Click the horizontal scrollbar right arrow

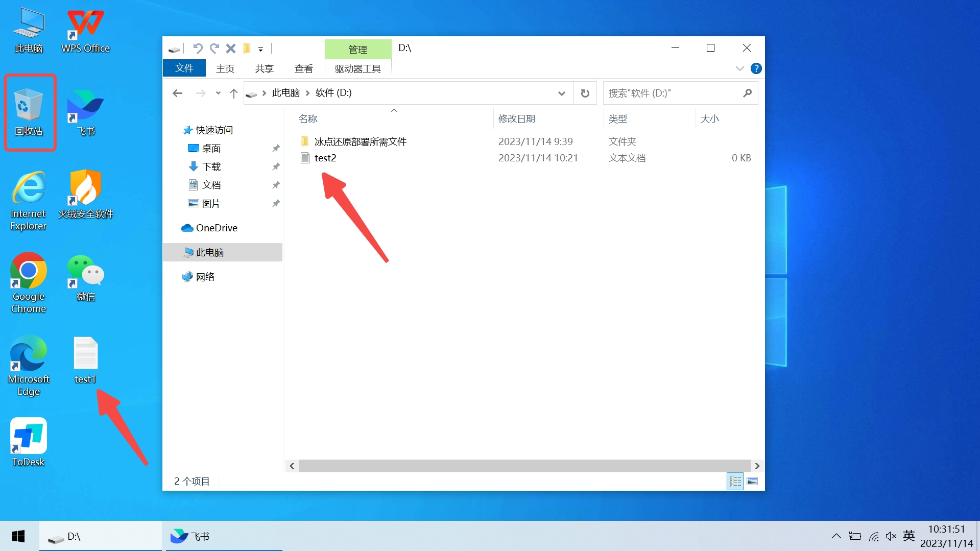757,466
